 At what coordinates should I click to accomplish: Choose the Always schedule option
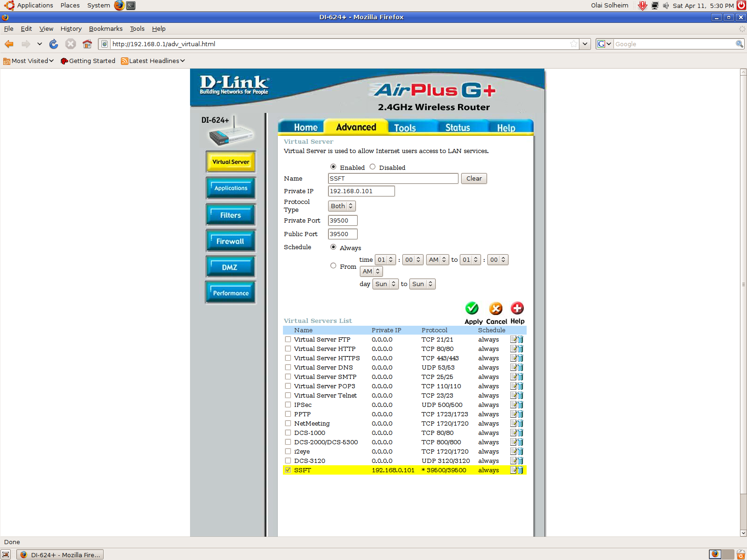(333, 247)
